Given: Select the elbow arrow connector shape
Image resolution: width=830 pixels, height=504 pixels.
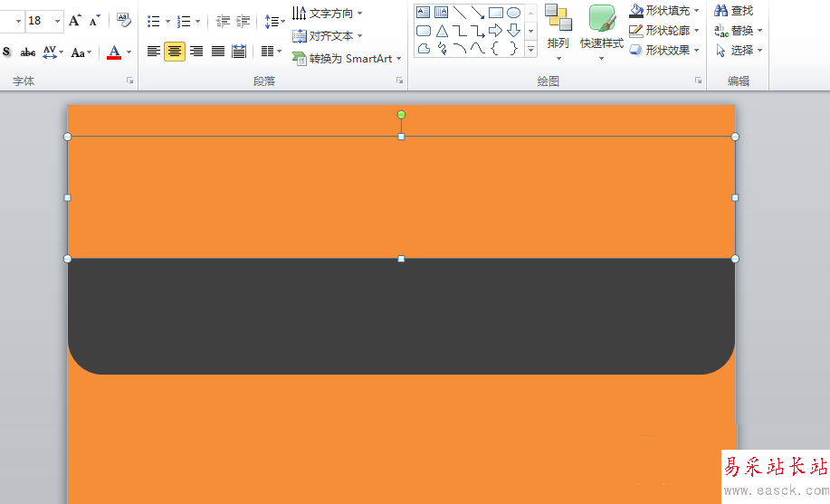Looking at the screenshot, I should [478, 31].
